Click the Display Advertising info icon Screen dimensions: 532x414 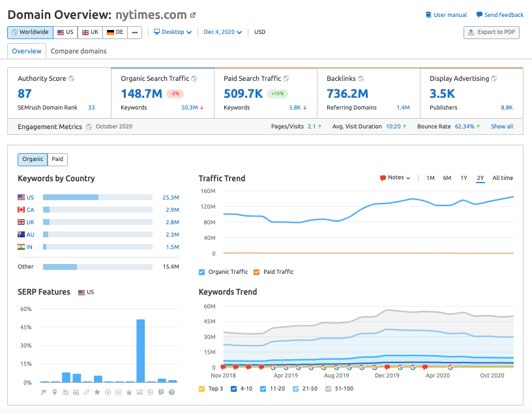[494, 78]
